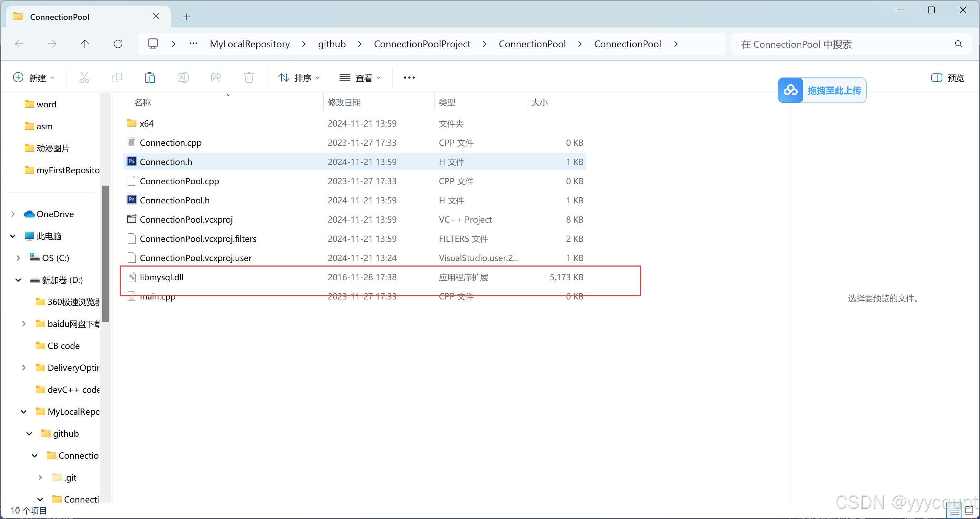Select the word folder in sidebar
This screenshot has height=519, width=980.
click(40, 104)
